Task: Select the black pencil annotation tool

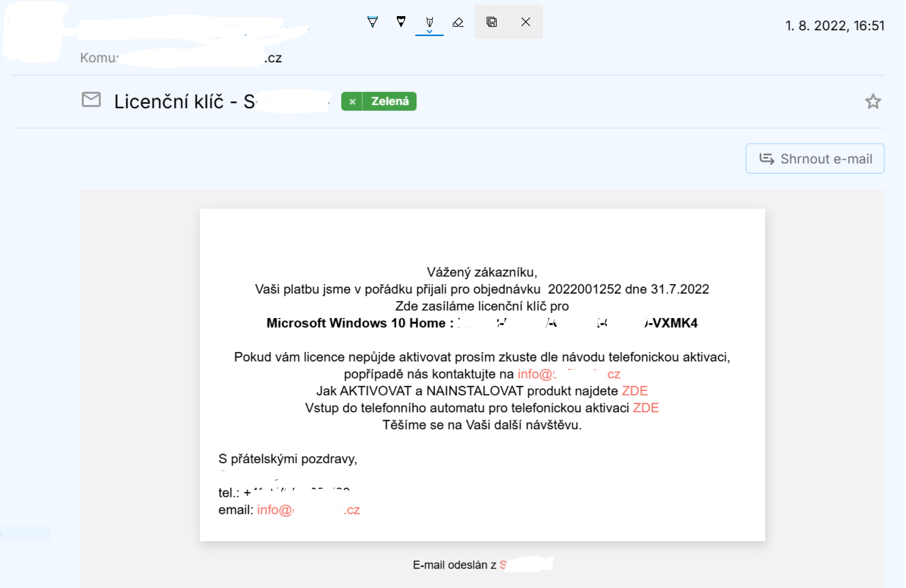Action: (401, 22)
